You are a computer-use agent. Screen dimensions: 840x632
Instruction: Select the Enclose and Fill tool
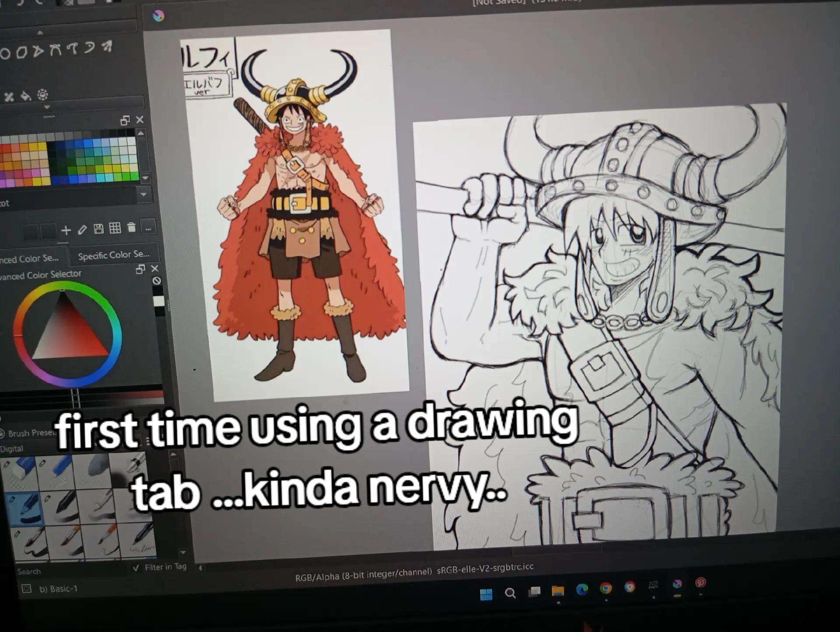pyautogui.click(x=42, y=95)
